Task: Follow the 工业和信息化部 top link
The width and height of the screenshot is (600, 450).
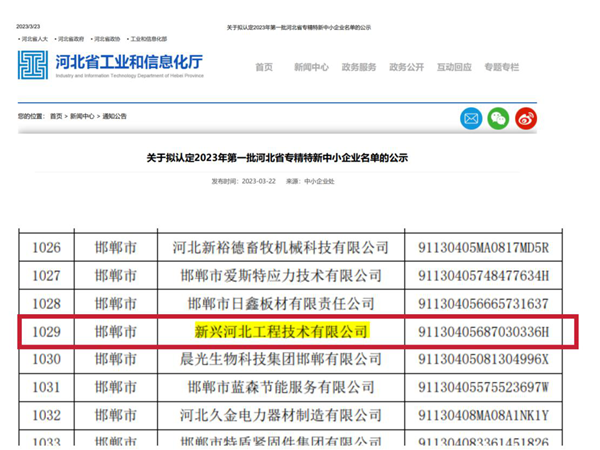Action: pos(147,39)
